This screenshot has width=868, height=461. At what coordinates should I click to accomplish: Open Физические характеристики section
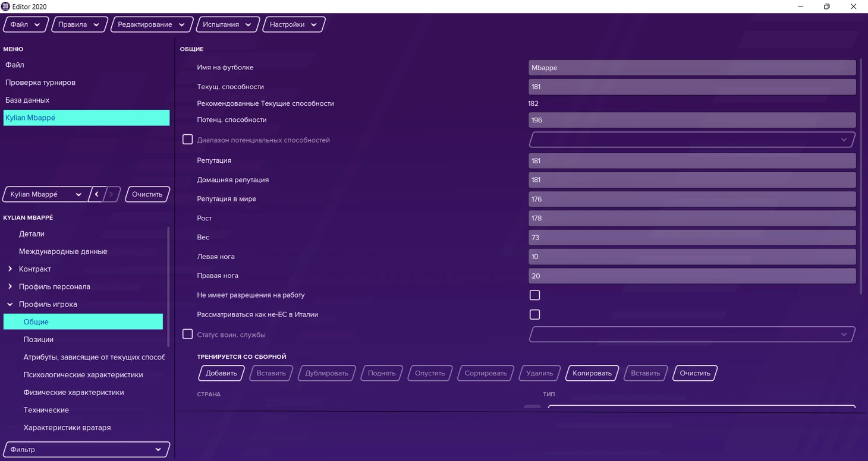click(74, 392)
